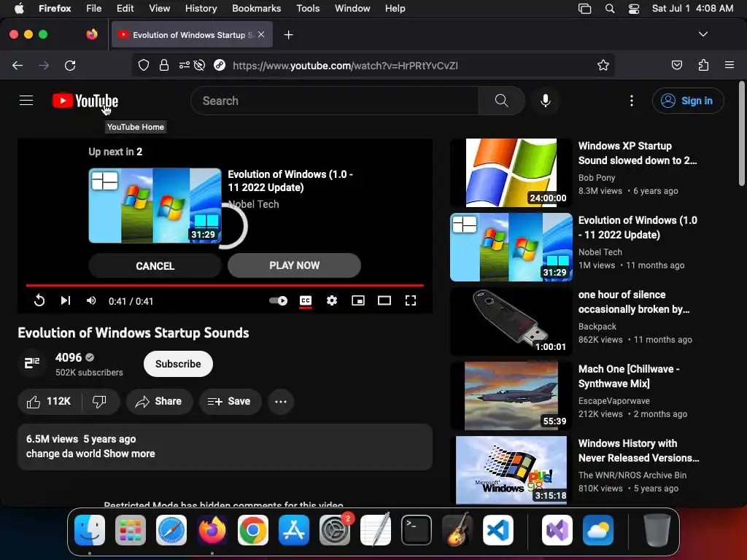Save the video to a playlist

coord(230,402)
